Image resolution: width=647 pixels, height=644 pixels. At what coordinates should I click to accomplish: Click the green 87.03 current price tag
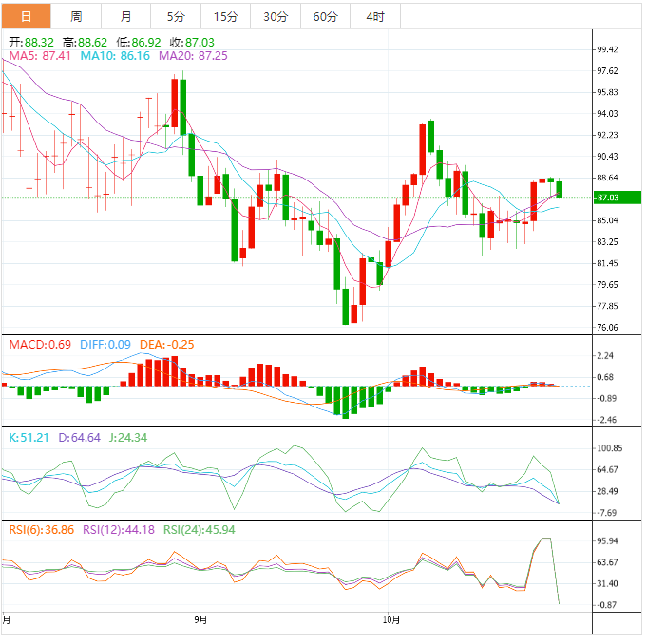(608, 198)
